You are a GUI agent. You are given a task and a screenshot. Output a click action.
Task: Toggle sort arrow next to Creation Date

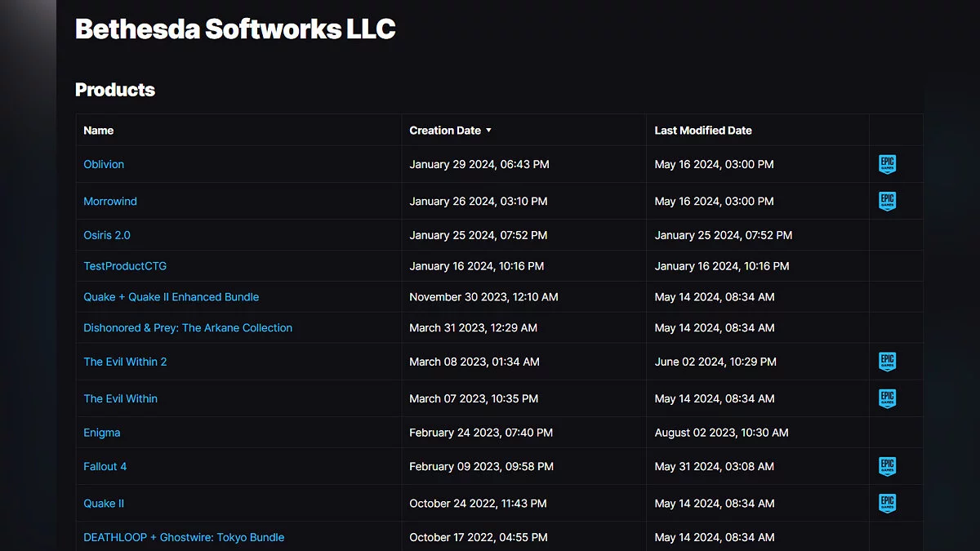488,131
